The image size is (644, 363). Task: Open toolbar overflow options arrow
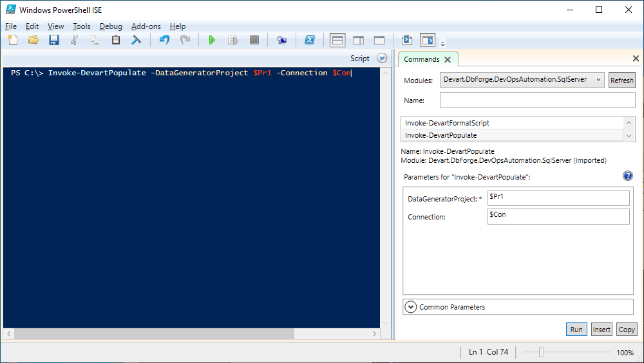[443, 44]
